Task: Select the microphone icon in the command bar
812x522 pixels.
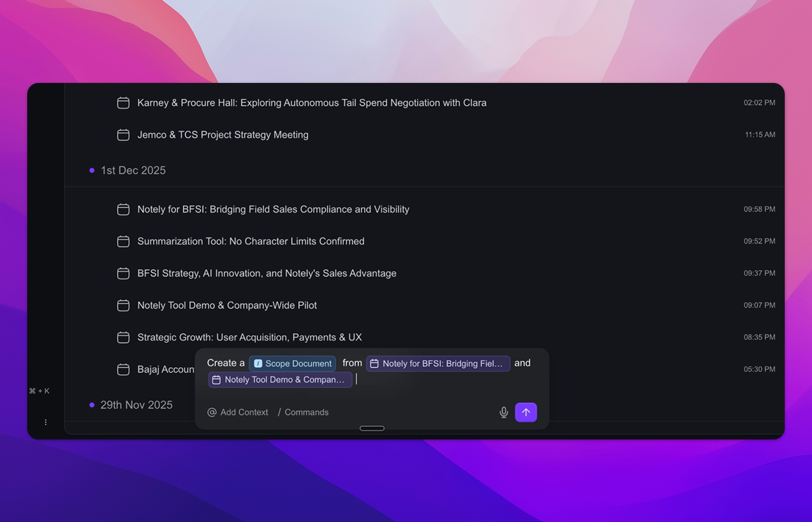Action: tap(503, 412)
